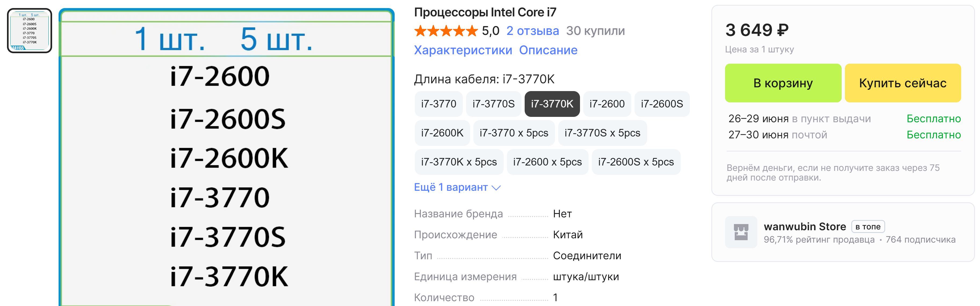The image size is (980, 306).
Task: Select the i7-3770 x 5pcs variant
Action: click(514, 133)
